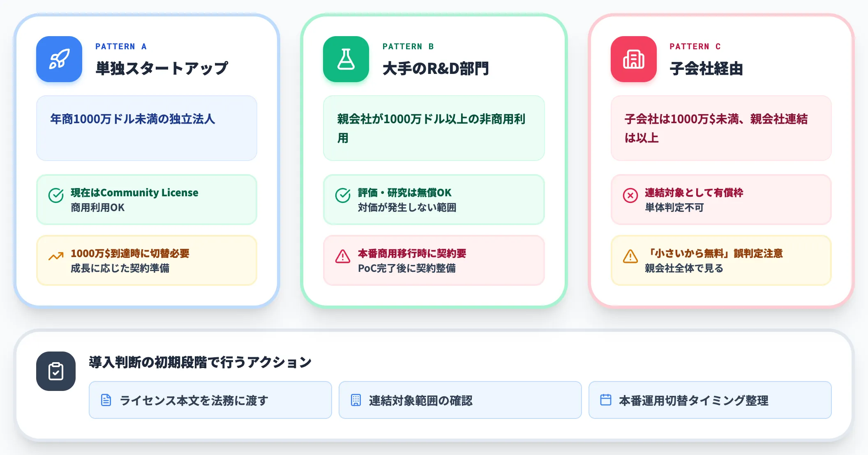
Task: Click the 本番商用移行時に契約要 warning box
Action: 434,260
